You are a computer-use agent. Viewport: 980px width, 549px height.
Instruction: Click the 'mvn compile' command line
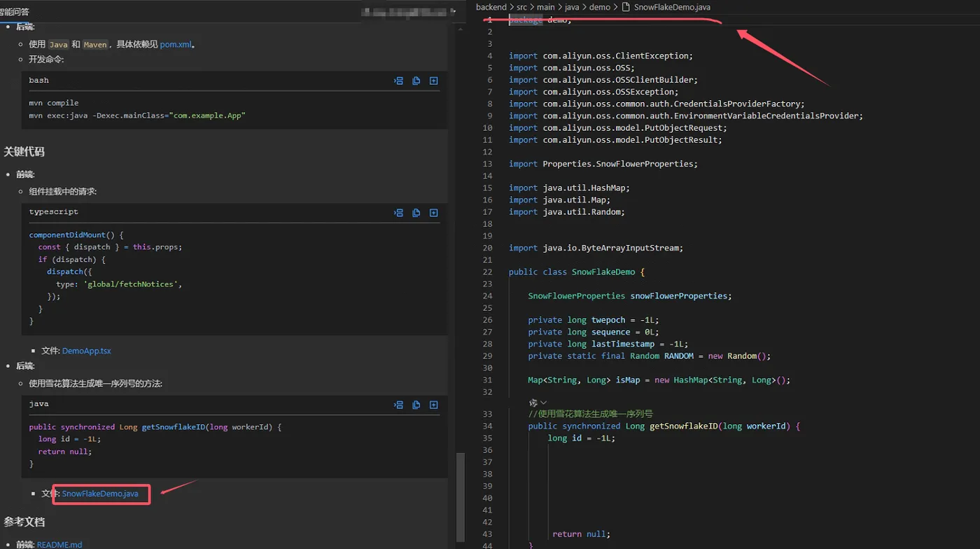point(54,103)
